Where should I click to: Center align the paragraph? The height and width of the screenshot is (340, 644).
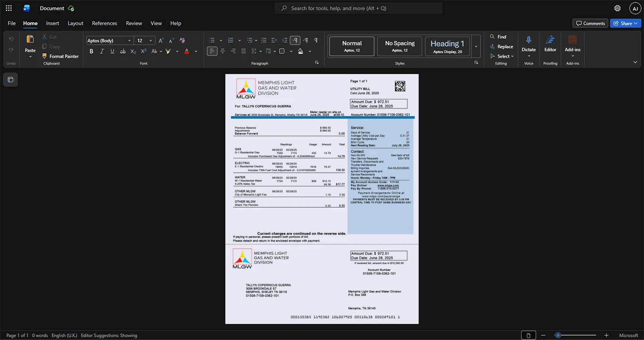tap(223, 51)
